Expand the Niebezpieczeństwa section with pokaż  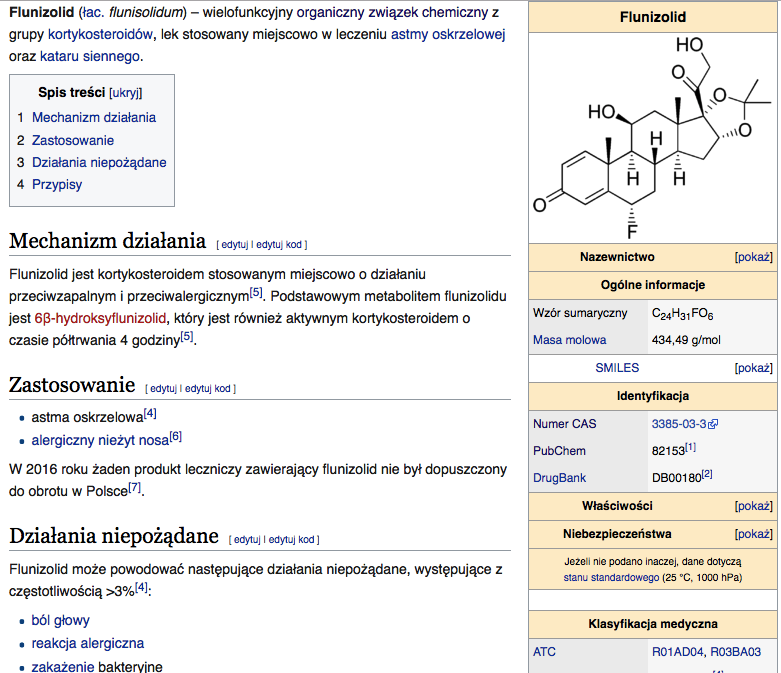tap(754, 534)
